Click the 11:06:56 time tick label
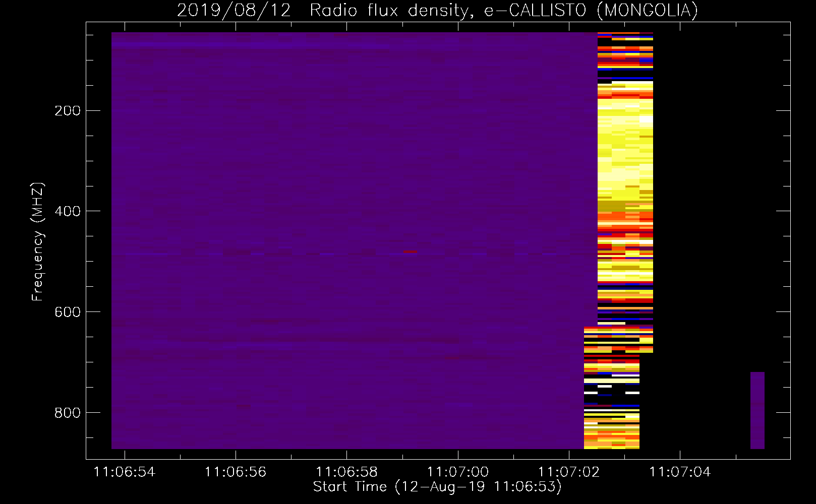Image resolution: width=816 pixels, height=504 pixels. 236,472
